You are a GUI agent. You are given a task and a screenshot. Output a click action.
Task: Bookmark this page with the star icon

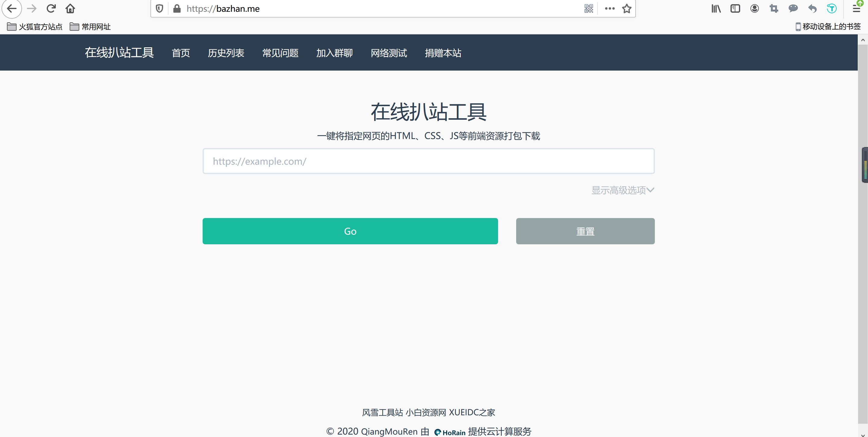click(x=627, y=8)
